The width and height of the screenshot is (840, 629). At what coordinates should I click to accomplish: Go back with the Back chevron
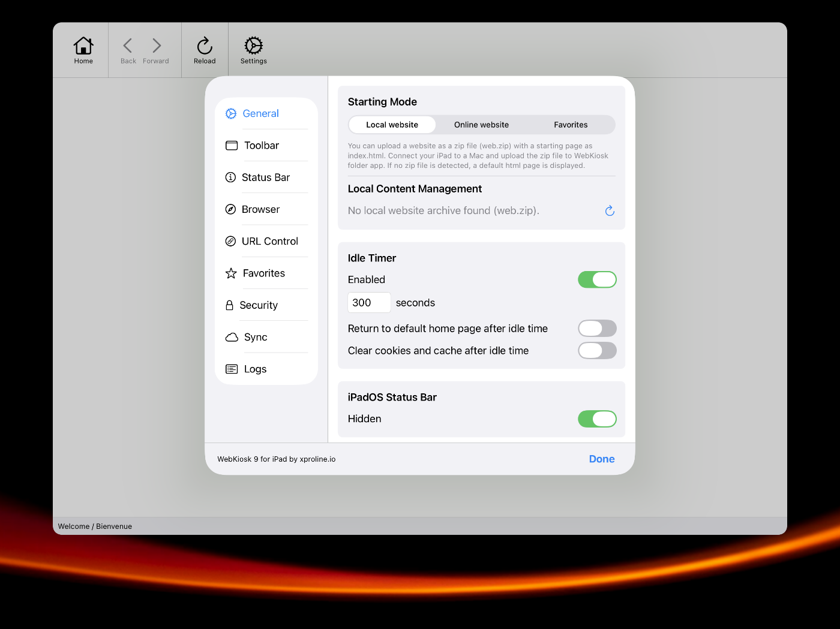pos(128,46)
